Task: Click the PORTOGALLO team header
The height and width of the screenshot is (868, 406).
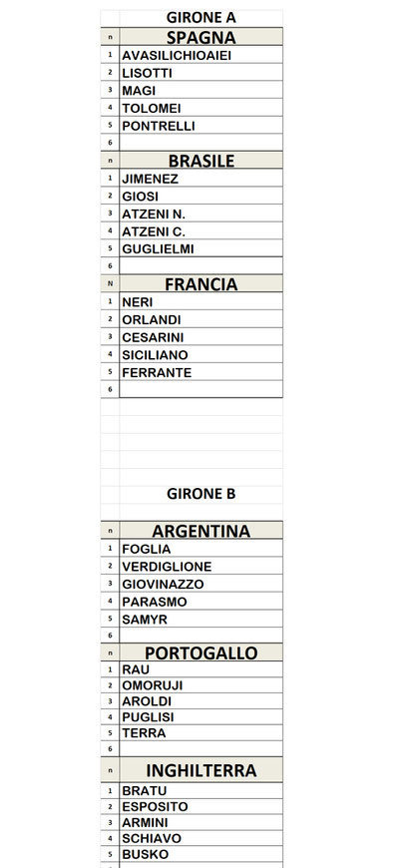Action: coord(201,652)
